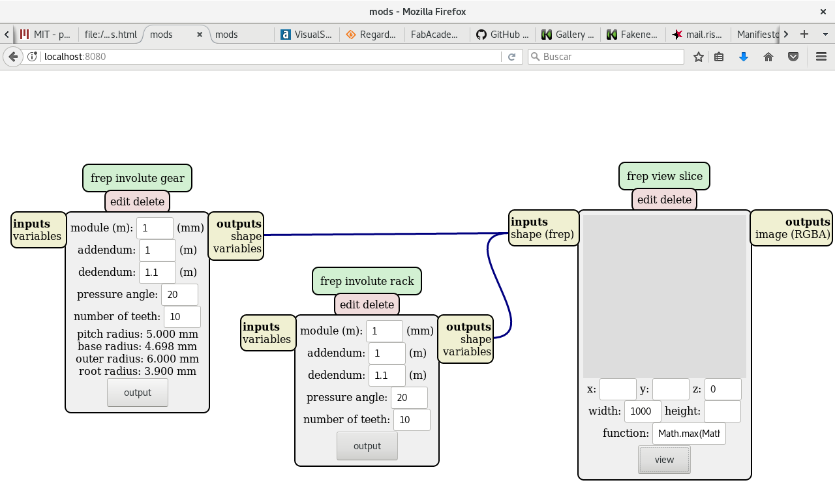Click the view slice inputs shape (frep) port
Viewport: 835px width, 504px height.
pos(542,234)
